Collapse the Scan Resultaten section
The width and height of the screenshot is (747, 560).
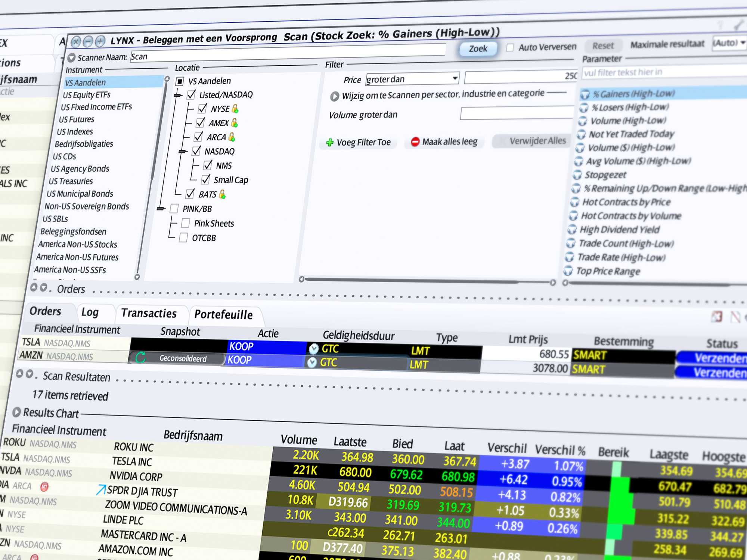pos(19,373)
